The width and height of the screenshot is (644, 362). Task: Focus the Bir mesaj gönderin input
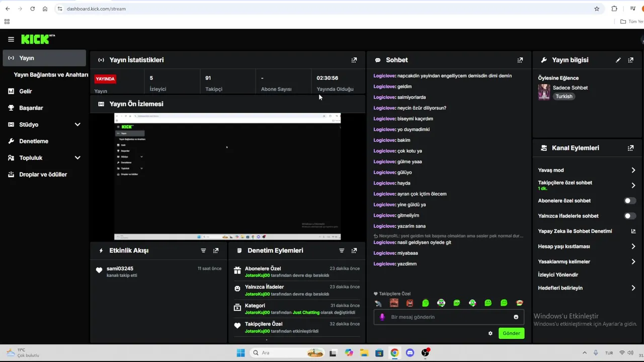448,317
